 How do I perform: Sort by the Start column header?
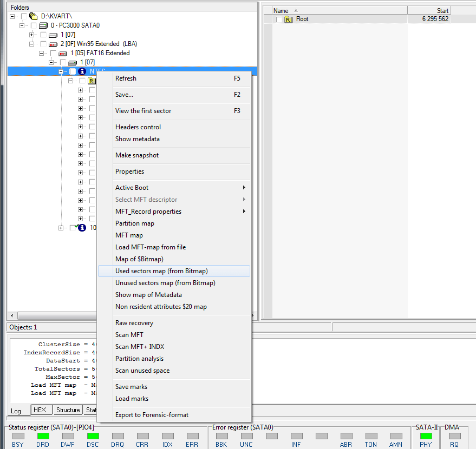(x=428, y=10)
